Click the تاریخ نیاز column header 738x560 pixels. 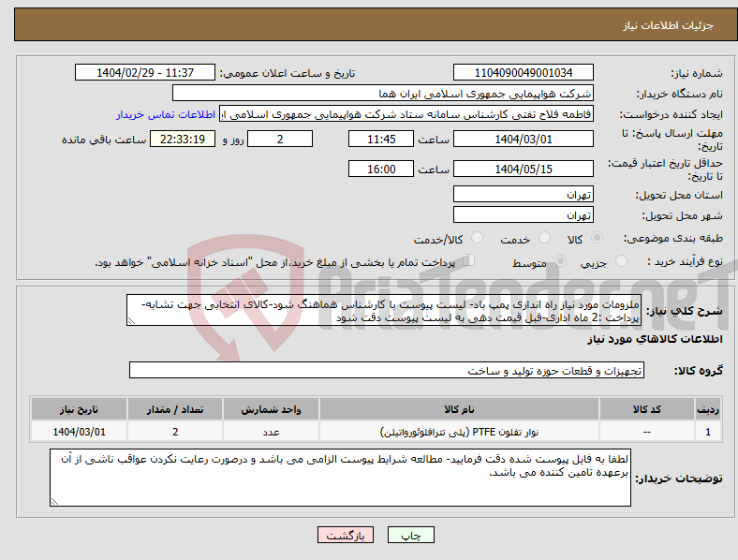click(x=79, y=409)
